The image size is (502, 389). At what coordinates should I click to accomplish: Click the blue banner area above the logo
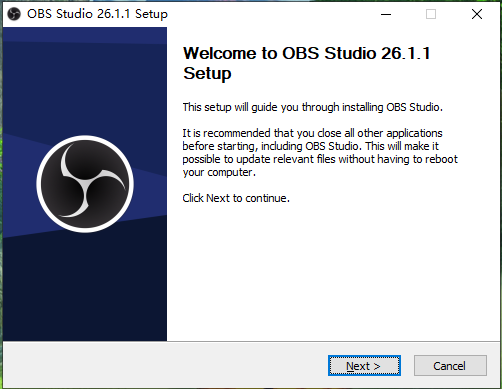(x=85, y=83)
